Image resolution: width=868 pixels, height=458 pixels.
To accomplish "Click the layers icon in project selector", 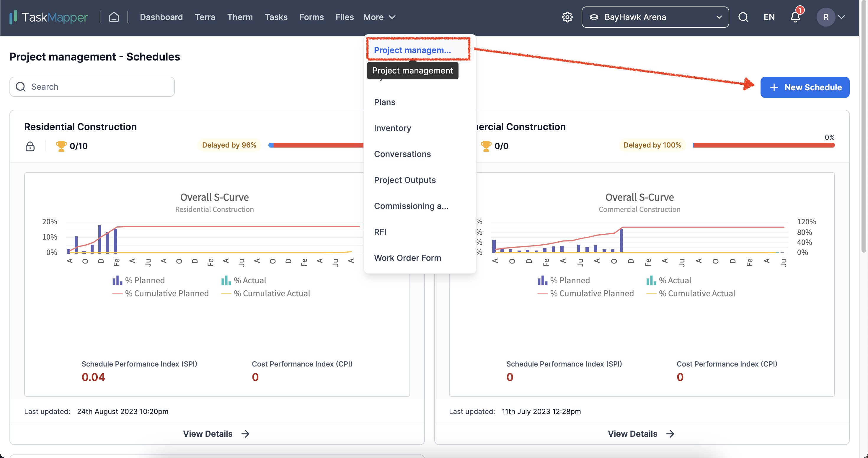I will 594,17.
